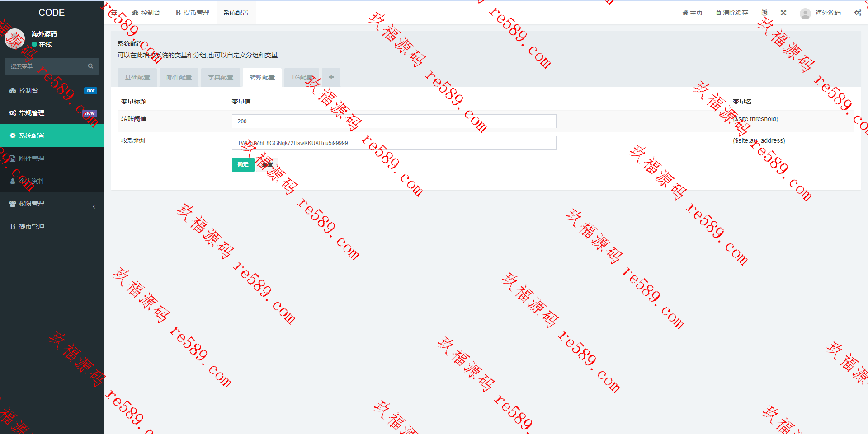868x434 pixels.
Task: Click the header avatar beside 海外源码
Action: click(805, 14)
